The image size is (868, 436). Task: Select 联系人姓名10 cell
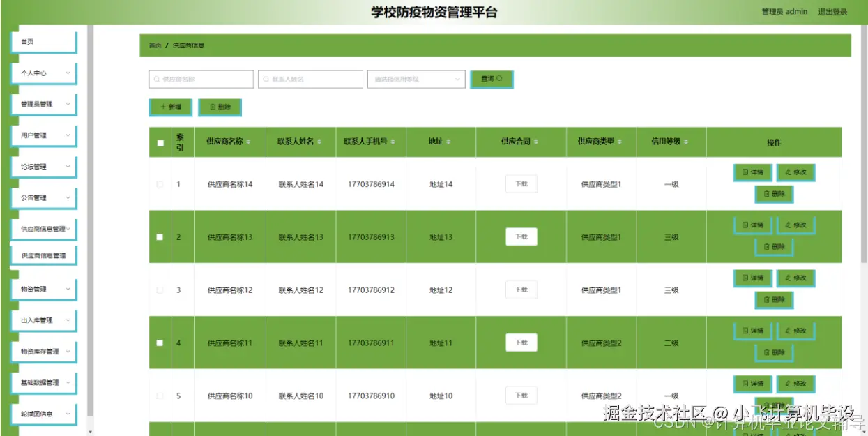(300, 396)
